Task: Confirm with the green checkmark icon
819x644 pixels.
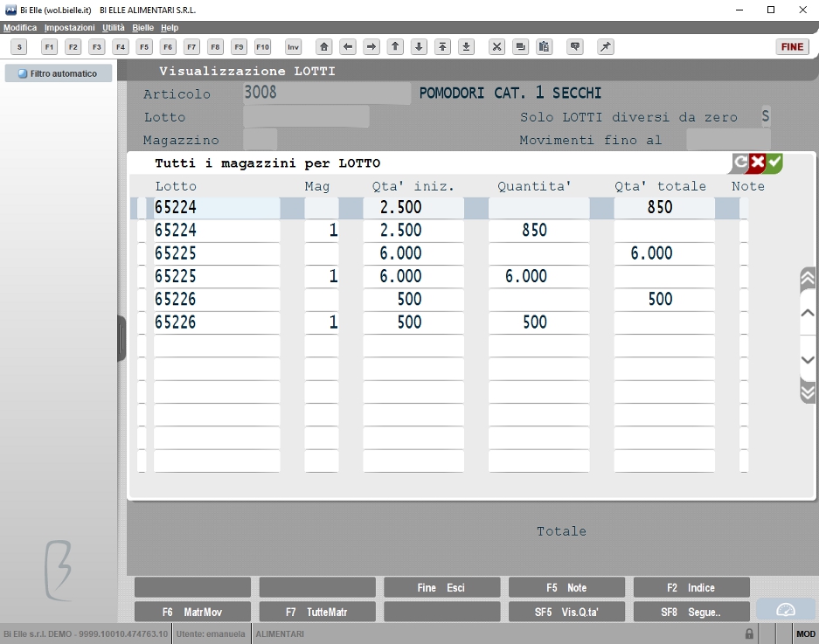Action: pos(774,163)
